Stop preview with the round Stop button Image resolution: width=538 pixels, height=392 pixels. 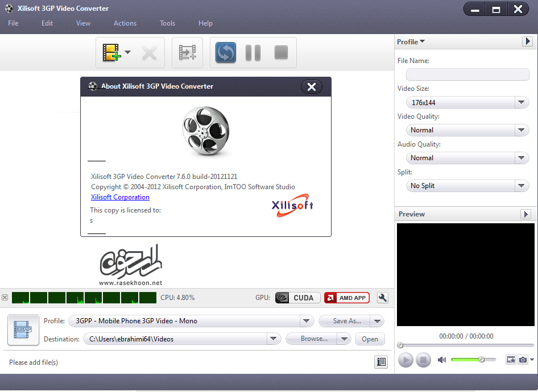click(x=423, y=360)
